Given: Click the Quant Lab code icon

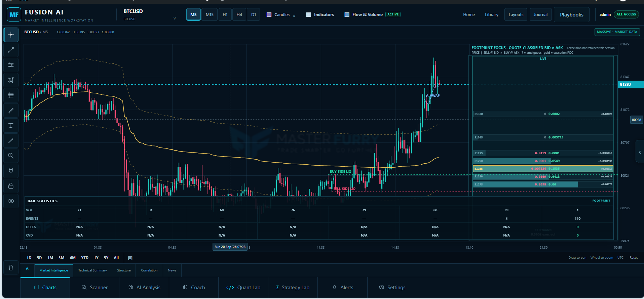Looking at the screenshot, I should point(230,288).
